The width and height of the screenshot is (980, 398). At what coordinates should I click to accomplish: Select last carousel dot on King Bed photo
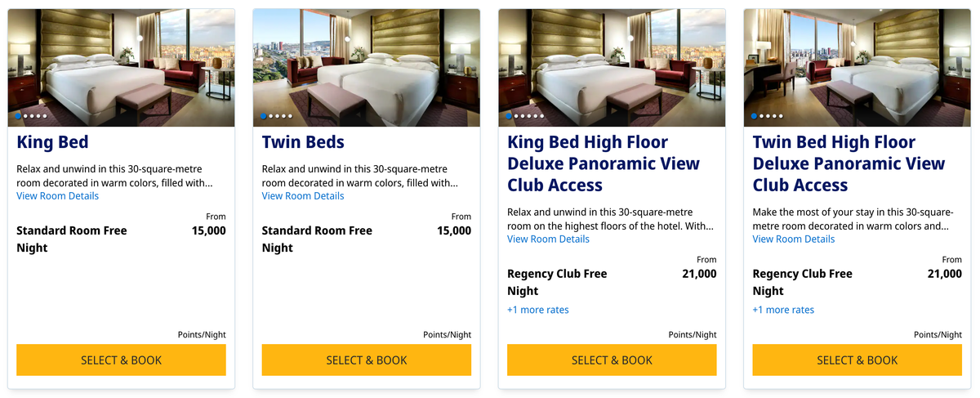coord(45,116)
